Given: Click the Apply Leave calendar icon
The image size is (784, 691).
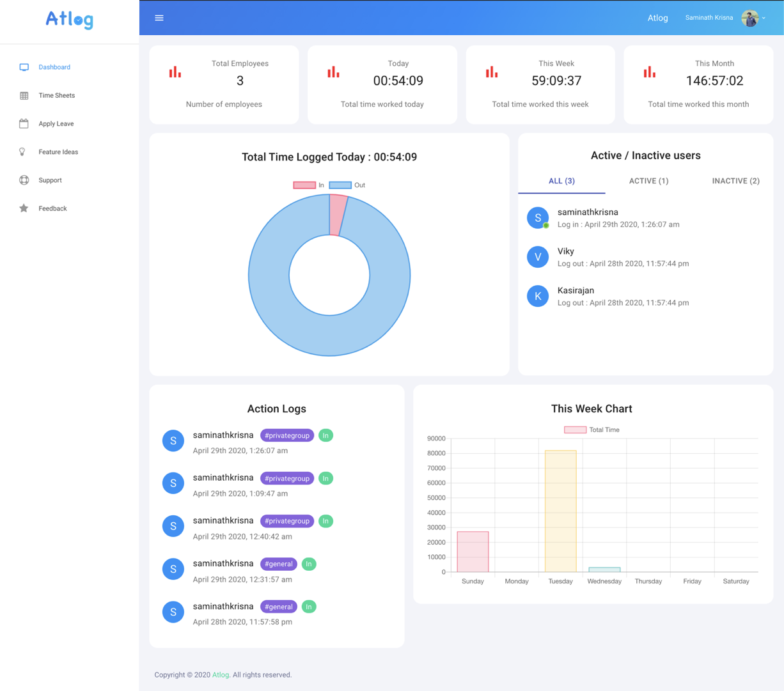Looking at the screenshot, I should click(x=24, y=123).
